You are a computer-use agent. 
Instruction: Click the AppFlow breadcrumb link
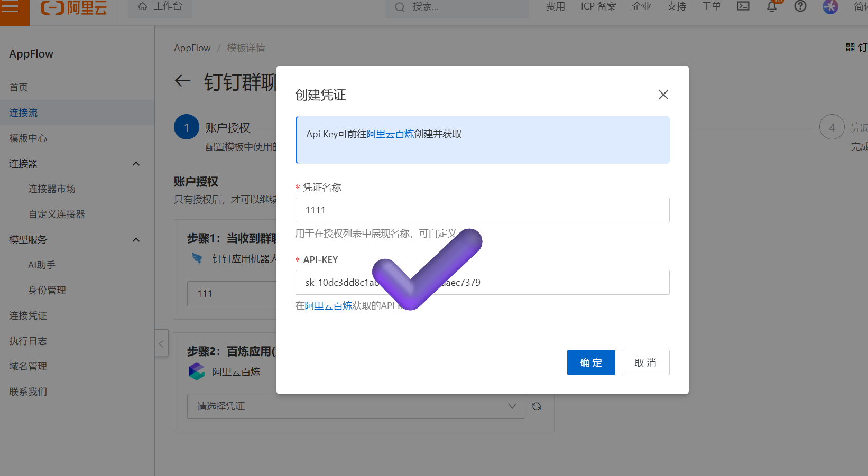click(x=192, y=48)
